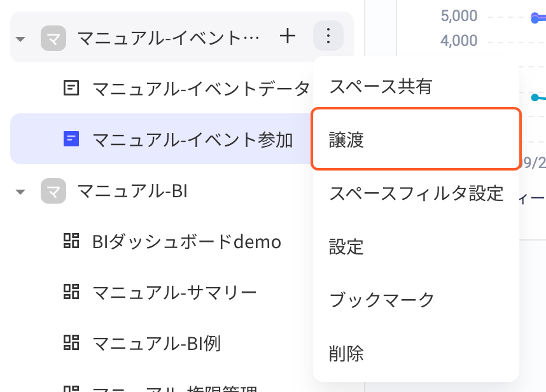Collapse the マニュアル-BI space tree
This screenshot has height=392, width=546.
pos(20,192)
